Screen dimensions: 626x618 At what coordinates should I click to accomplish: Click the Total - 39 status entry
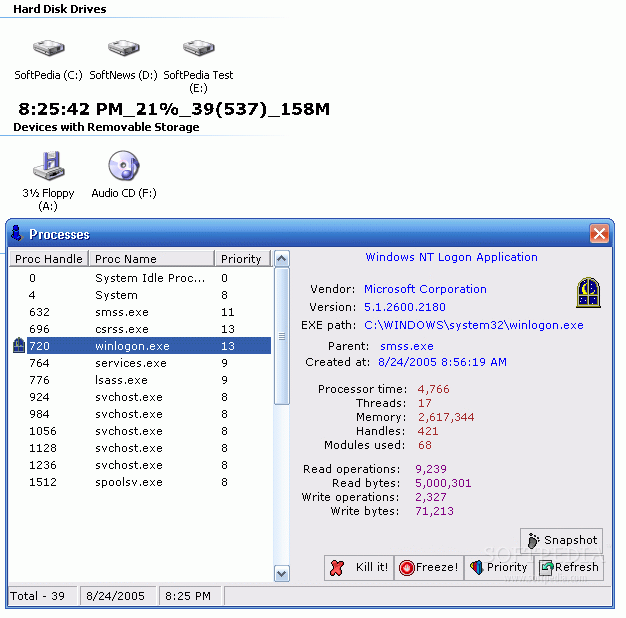tap(42, 596)
